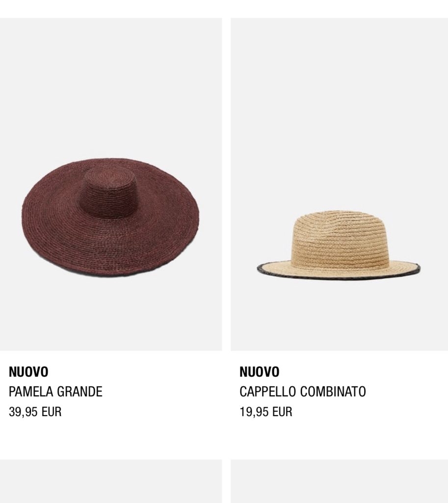Click gray background above the burgundy hat
The image size is (448, 503).
[x=111, y=86]
